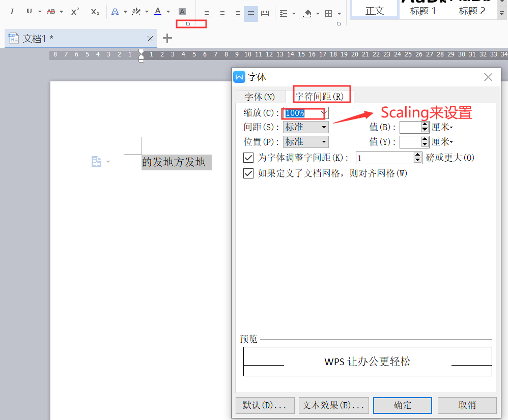
Task: Open text effects A icon
Action: coord(115,12)
